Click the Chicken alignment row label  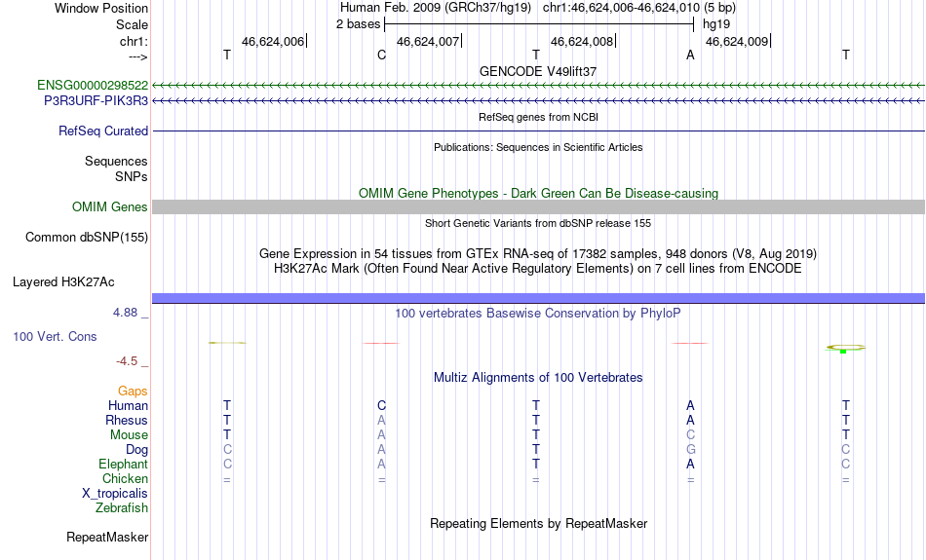125,478
